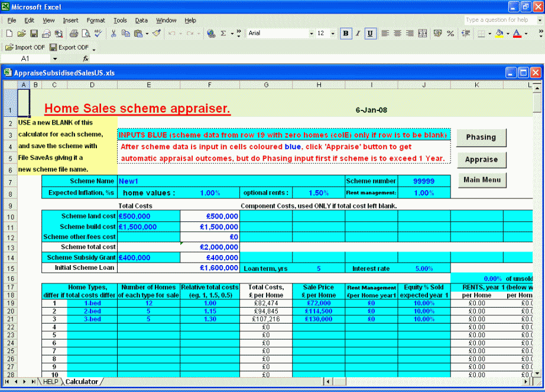The image size is (545, 392).
Task: Click the Print toolbar icon
Action: tap(74, 33)
